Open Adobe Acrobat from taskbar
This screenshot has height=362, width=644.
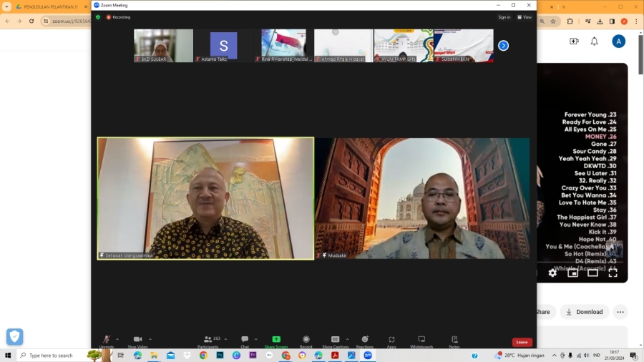335,355
